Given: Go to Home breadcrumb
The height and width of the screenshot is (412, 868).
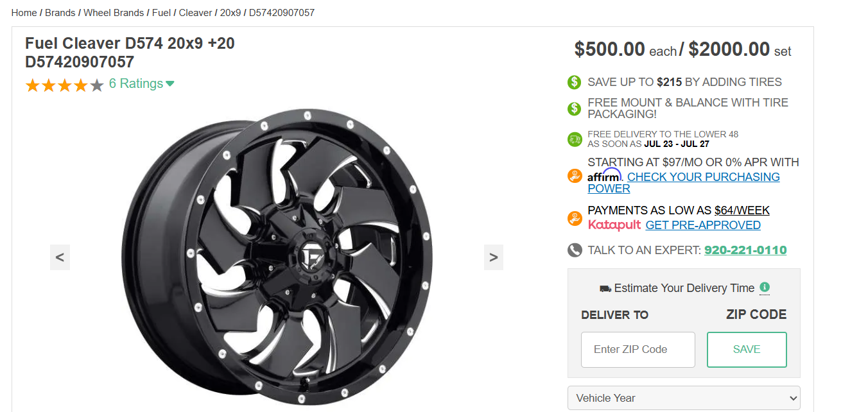Looking at the screenshot, I should coord(24,13).
